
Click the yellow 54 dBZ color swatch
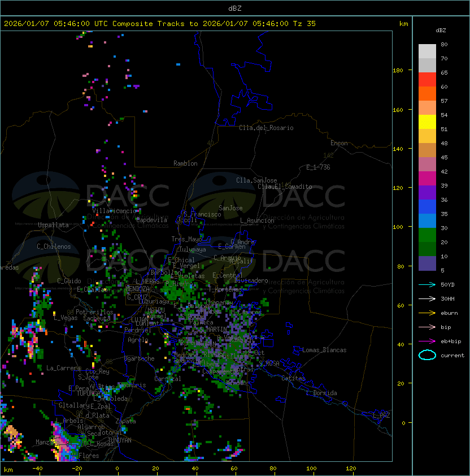[427, 122]
